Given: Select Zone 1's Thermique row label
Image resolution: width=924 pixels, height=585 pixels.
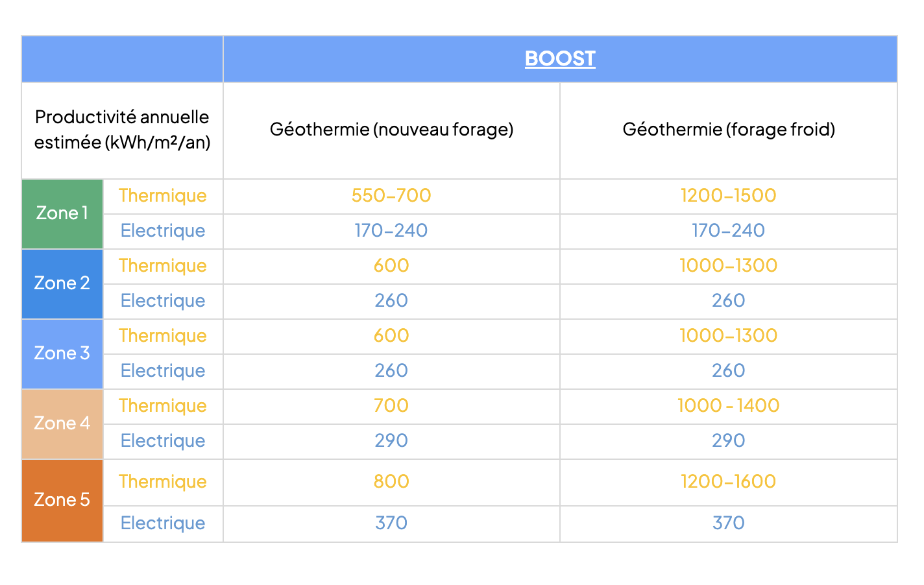Looking at the screenshot, I should pos(163,196).
